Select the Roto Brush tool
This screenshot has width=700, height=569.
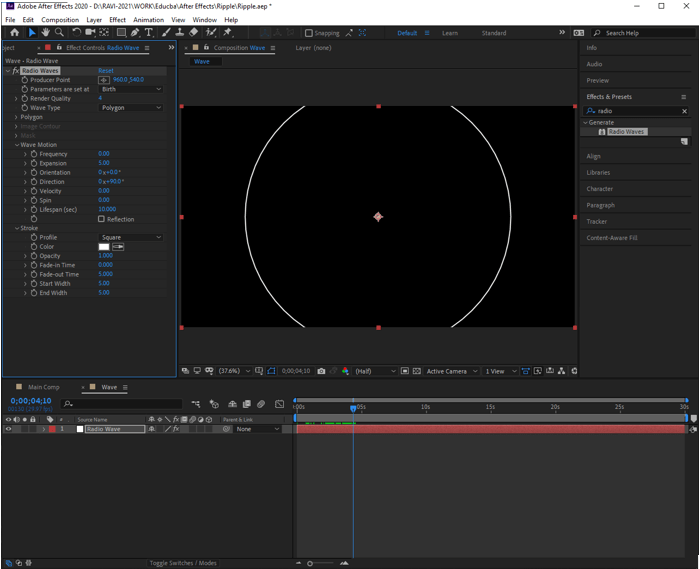[211, 33]
